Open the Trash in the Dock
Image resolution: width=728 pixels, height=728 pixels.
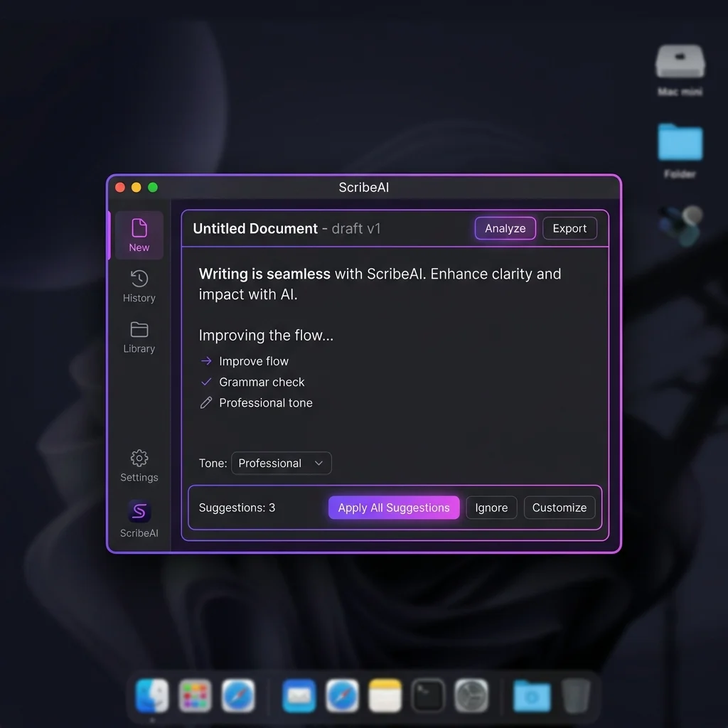click(576, 695)
